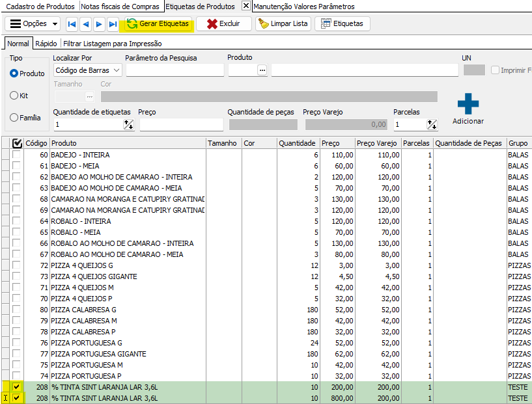Viewport: 532px width, 404px height.
Task: Jump to last record arrow
Action: 113,24
